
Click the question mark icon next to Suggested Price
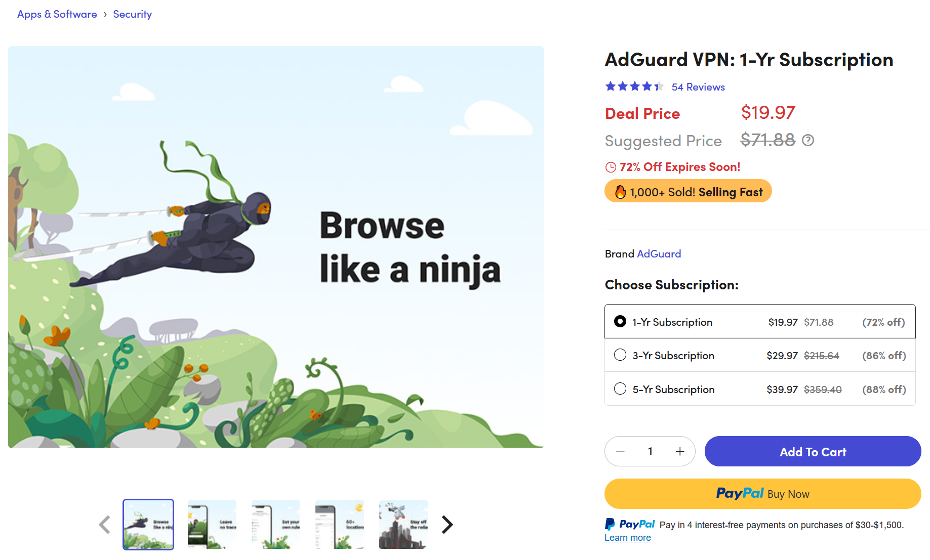coord(808,141)
